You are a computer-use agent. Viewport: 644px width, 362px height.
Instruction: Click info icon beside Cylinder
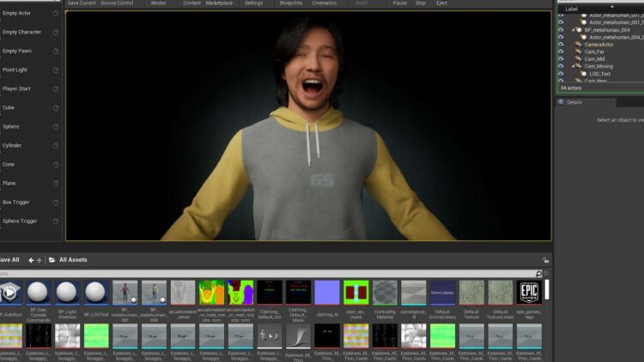56,146
